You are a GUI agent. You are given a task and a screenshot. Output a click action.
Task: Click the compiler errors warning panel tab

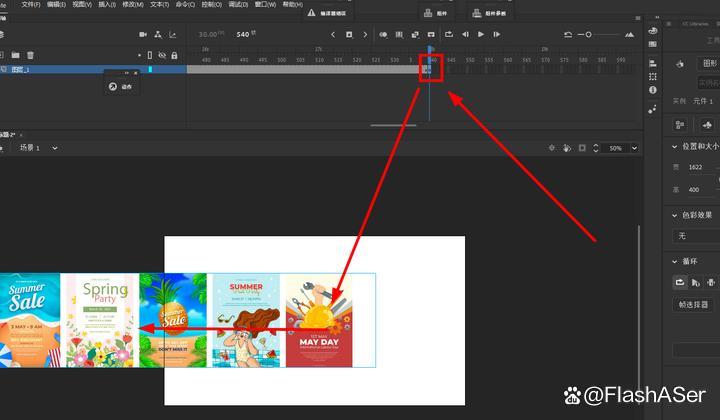327,13
